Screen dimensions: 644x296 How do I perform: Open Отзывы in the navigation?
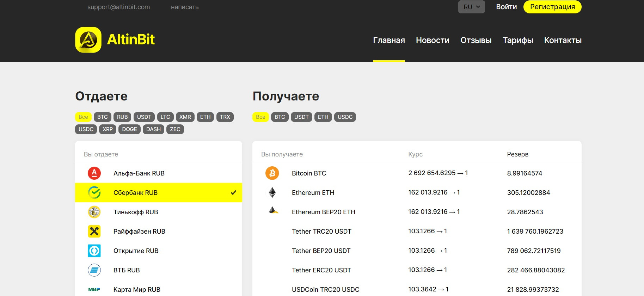tap(476, 40)
